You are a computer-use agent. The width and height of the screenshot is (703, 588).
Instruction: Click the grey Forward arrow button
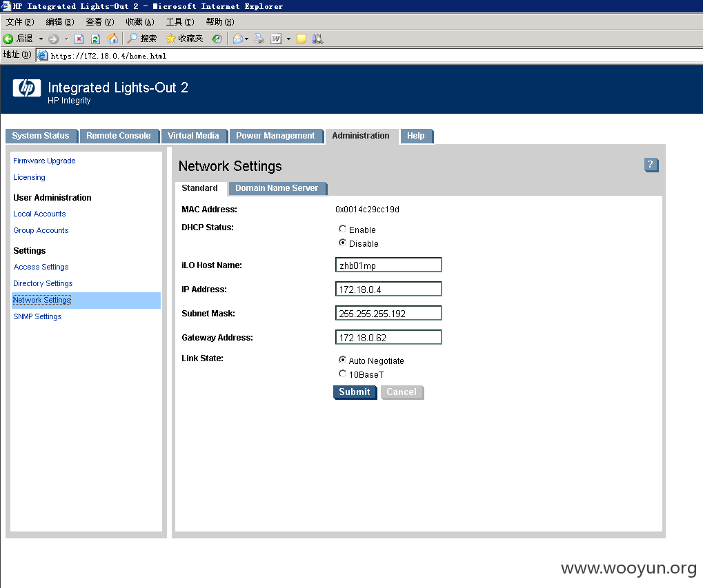click(53, 39)
